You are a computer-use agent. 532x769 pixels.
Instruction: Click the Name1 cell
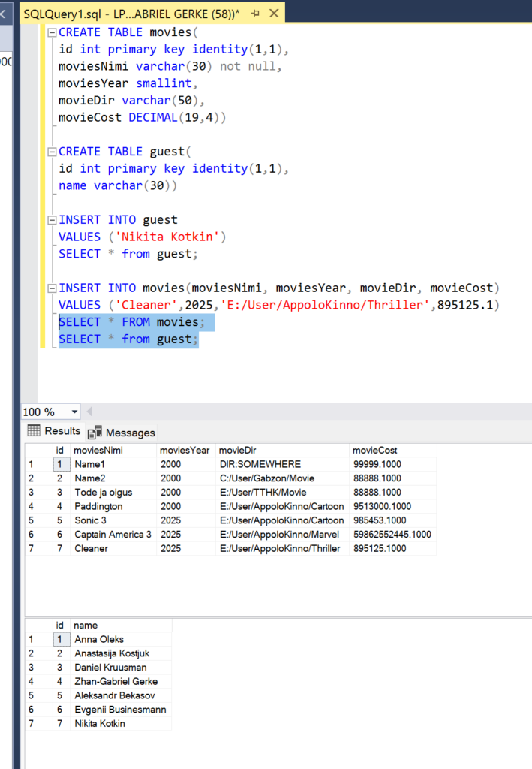pos(113,464)
